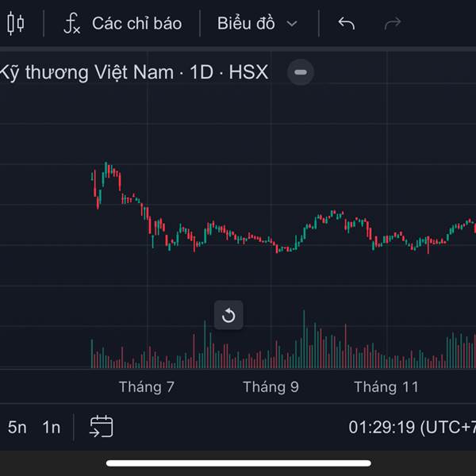Click the tallest green volume bar
Screen dimensions: 476x476
click(304, 339)
